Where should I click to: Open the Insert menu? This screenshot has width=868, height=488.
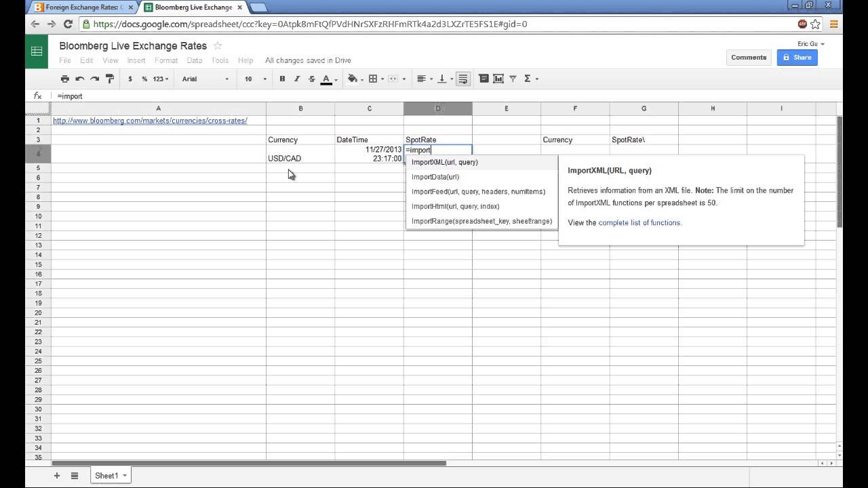click(x=136, y=60)
